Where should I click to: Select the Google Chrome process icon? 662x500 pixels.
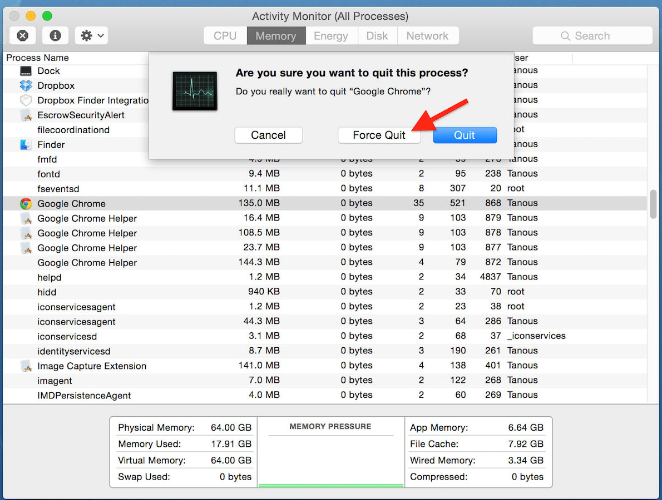pos(26,203)
